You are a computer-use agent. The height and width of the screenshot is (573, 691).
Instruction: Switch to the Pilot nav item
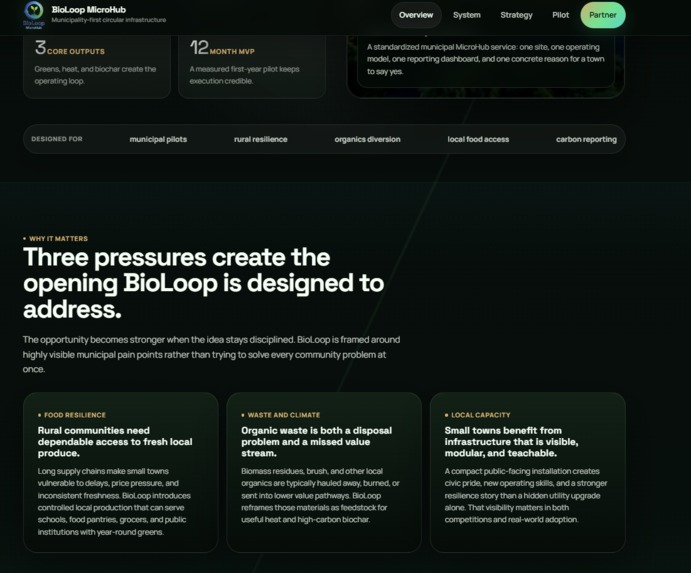(561, 15)
